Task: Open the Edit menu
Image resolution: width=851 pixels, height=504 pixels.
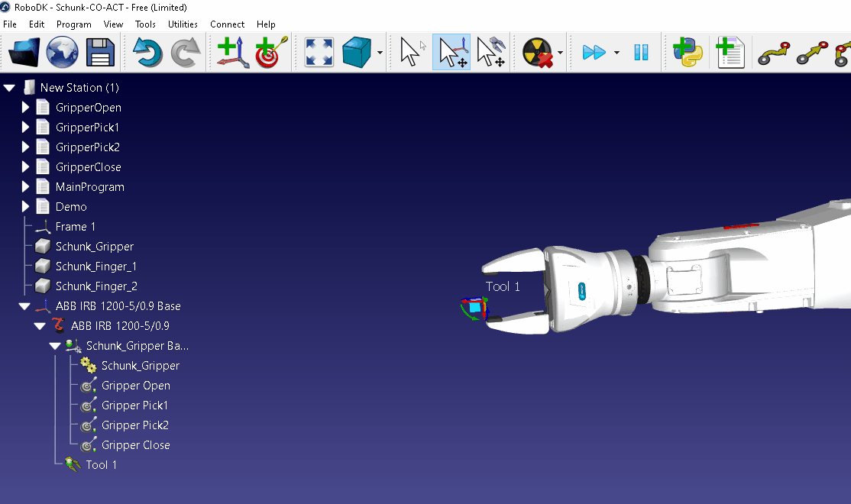Action: 37,24
